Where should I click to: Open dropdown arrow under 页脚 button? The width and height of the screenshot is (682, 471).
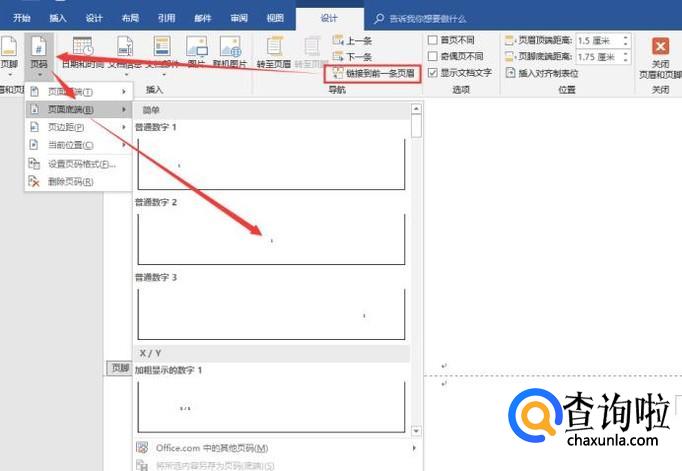pos(10,74)
